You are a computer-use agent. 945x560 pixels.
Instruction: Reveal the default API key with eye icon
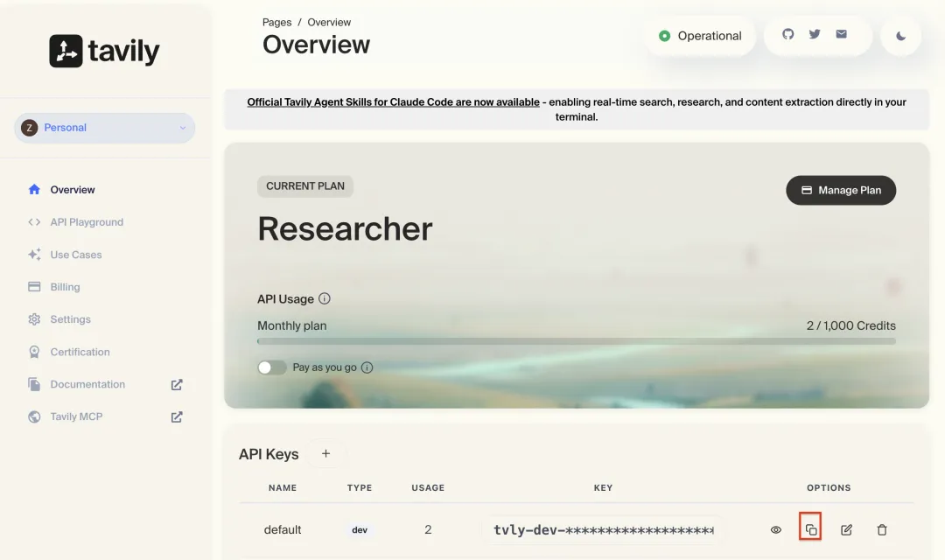(776, 530)
